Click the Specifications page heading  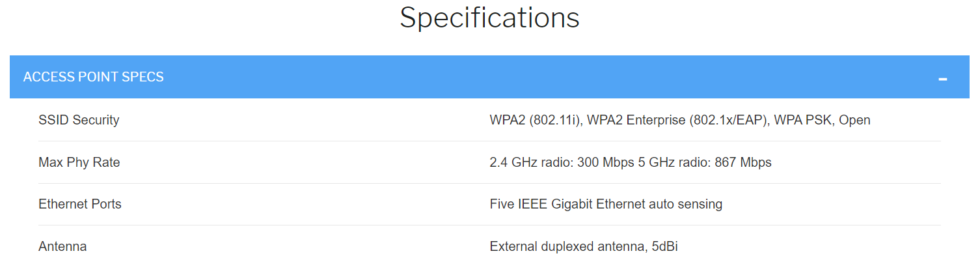coord(489,18)
